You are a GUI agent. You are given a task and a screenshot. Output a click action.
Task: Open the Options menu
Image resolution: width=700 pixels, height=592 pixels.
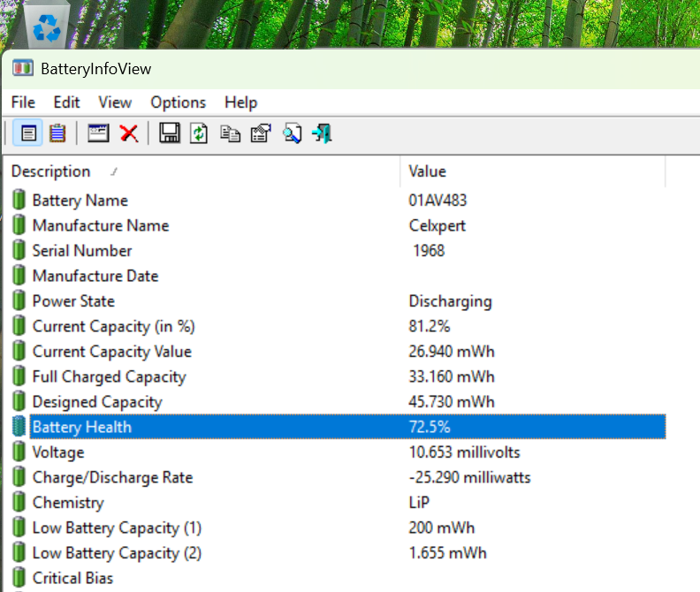pyautogui.click(x=179, y=102)
